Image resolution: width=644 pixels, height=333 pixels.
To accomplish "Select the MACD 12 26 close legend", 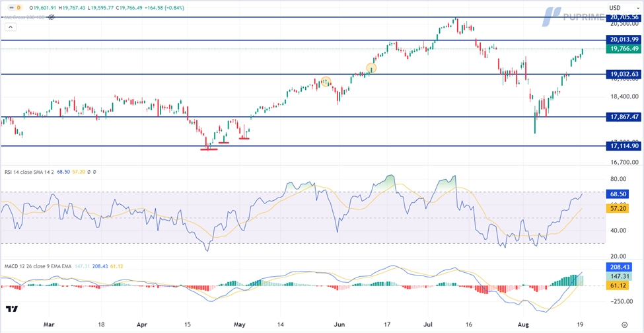I will [x=38, y=266].
